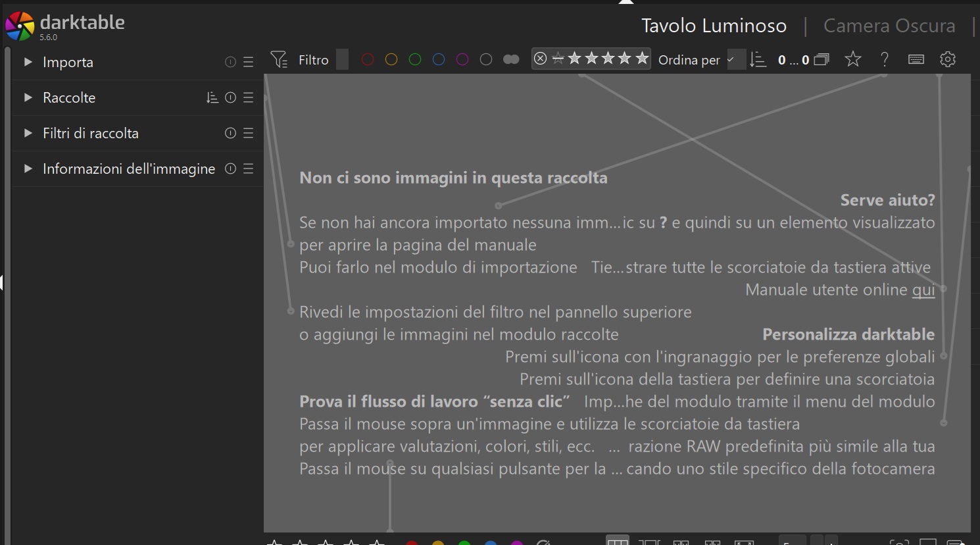Screen dimensions: 980x545
Task: Open the star presets icon in top bar
Action: coord(853,59)
